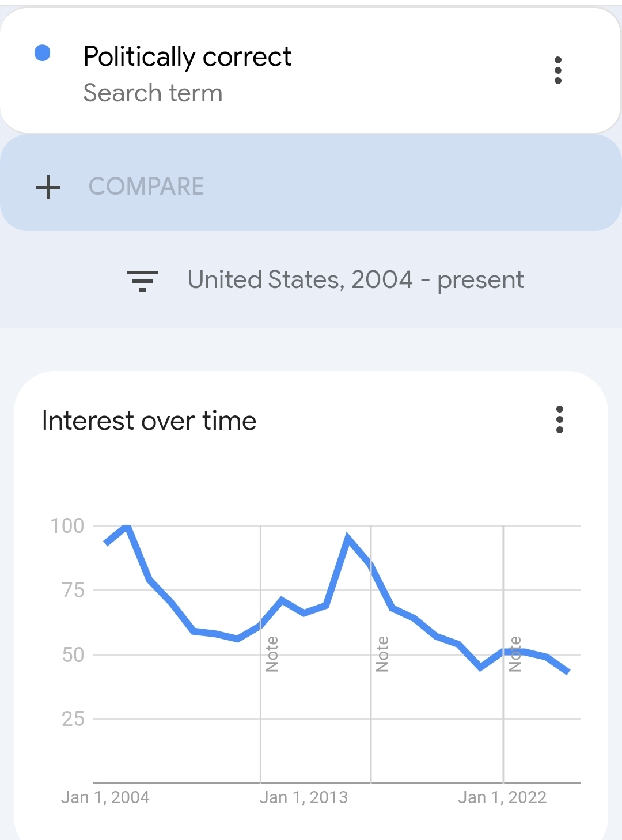Viewport: 622px width, 840px height.
Task: Click the Jan 1, 2013 axis label
Action: coord(304,797)
